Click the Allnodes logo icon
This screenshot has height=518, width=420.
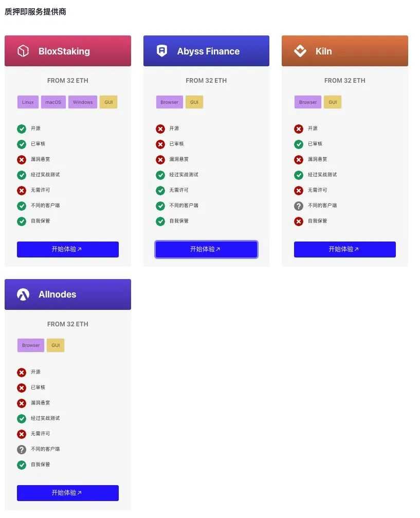22,294
